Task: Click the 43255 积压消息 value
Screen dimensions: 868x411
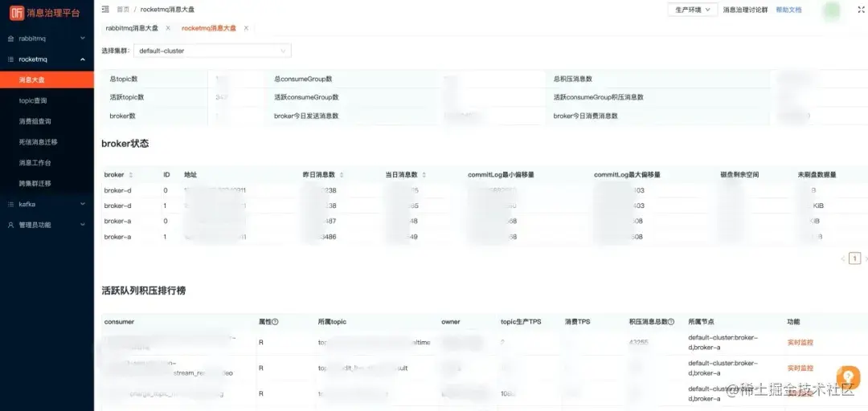Action: tap(638, 343)
